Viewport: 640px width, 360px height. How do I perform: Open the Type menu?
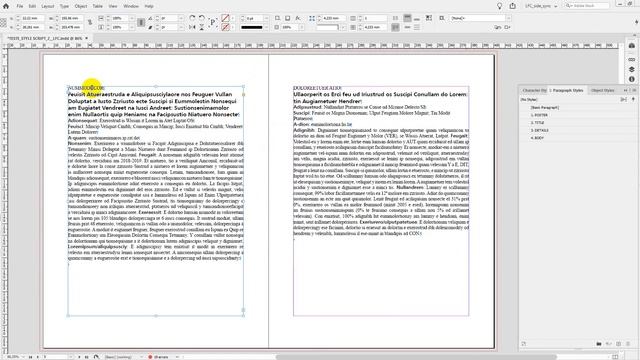tap(64, 6)
